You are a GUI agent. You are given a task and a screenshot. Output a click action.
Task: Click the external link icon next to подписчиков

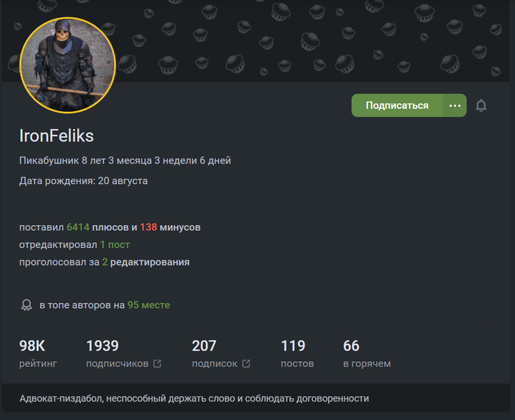pyautogui.click(x=157, y=363)
